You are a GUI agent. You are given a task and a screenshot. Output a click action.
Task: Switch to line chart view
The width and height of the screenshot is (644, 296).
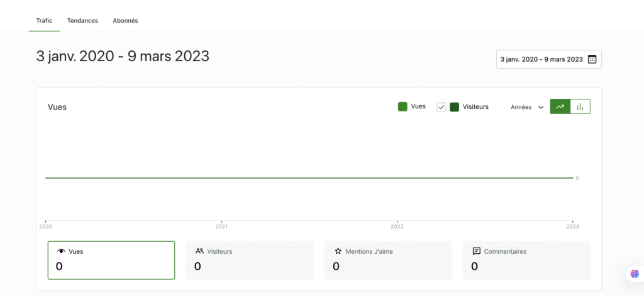click(x=560, y=106)
